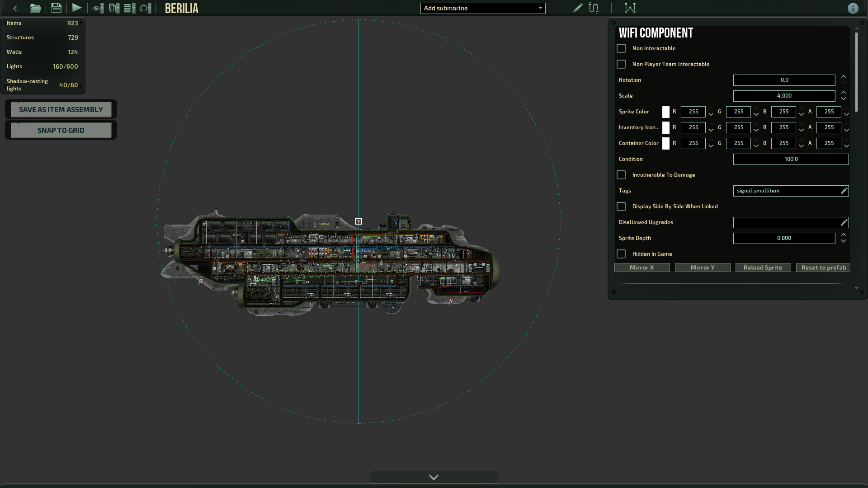Enable the Non Interactable checkbox
Viewport: 868px width, 488px height.
pyautogui.click(x=621, y=48)
